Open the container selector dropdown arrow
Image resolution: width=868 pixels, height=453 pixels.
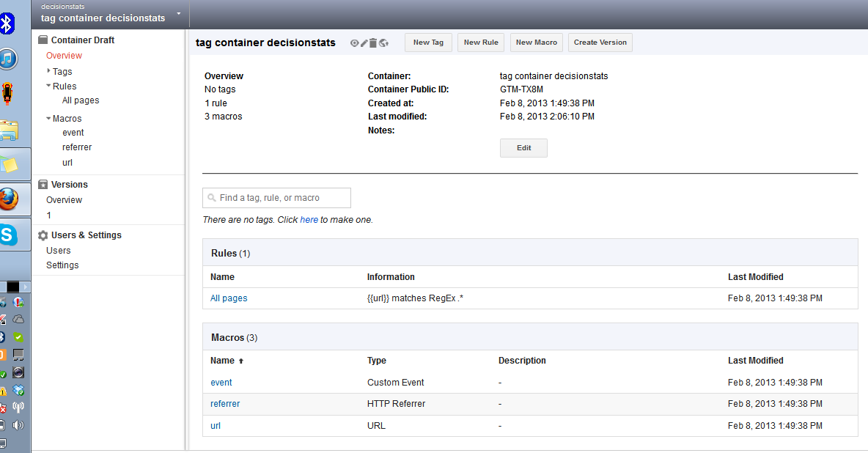[x=179, y=14]
